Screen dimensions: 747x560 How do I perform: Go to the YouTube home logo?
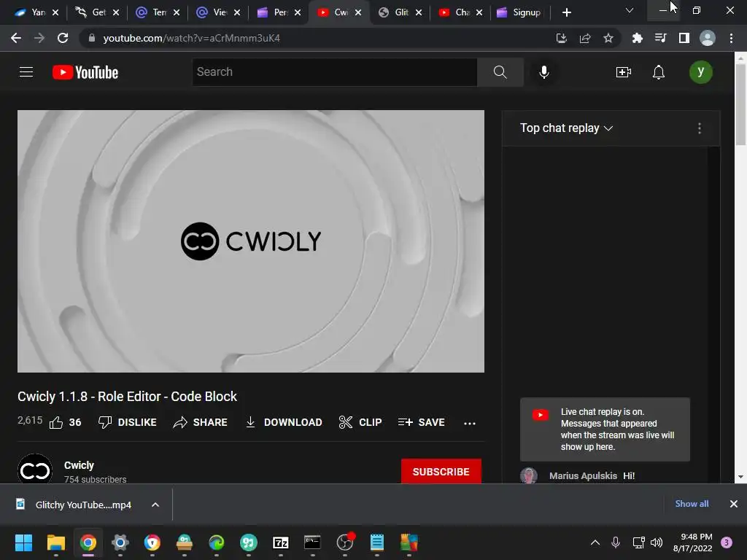click(x=85, y=72)
